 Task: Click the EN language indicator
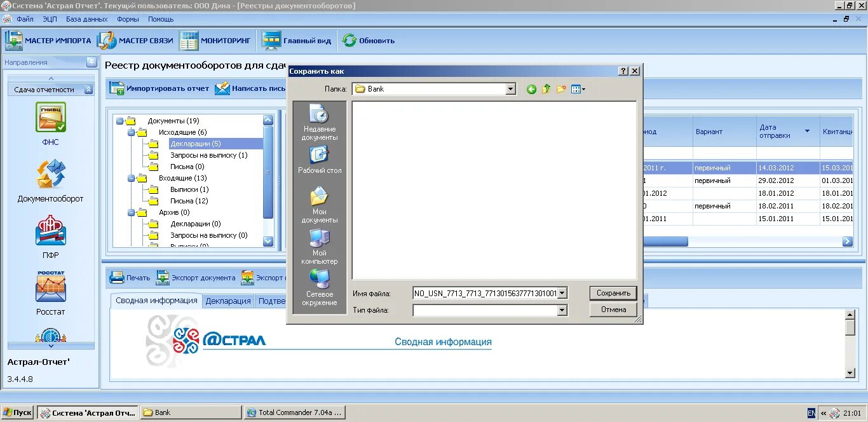click(x=811, y=413)
